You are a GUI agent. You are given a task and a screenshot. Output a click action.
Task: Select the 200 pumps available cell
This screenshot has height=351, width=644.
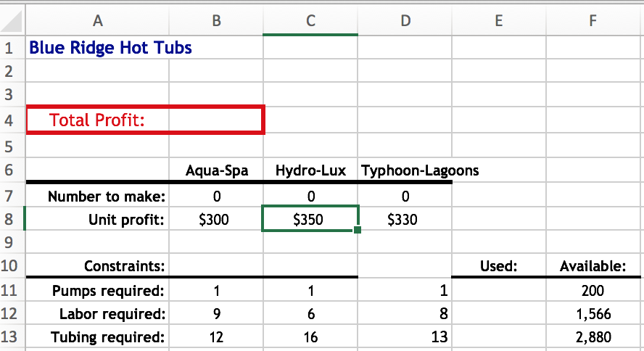[593, 291]
